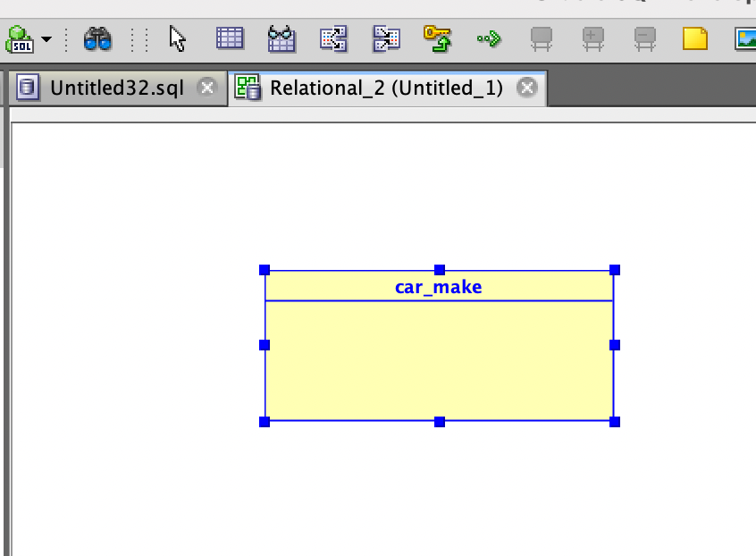The width and height of the screenshot is (756, 556).
Task: Click the New Picture icon
Action: (x=745, y=38)
